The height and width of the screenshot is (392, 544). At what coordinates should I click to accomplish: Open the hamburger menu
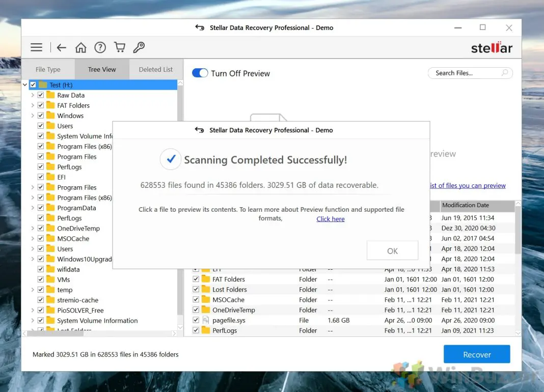[x=37, y=47]
